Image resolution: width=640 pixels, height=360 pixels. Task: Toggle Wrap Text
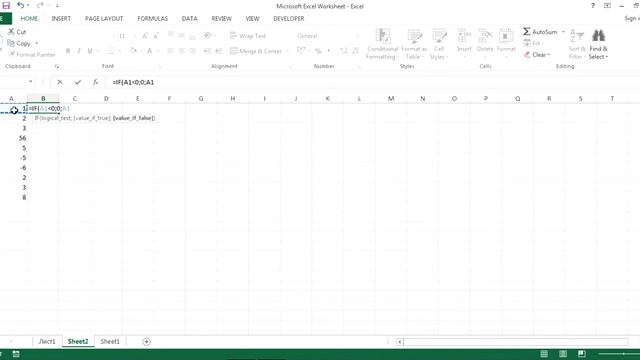pyautogui.click(x=248, y=36)
